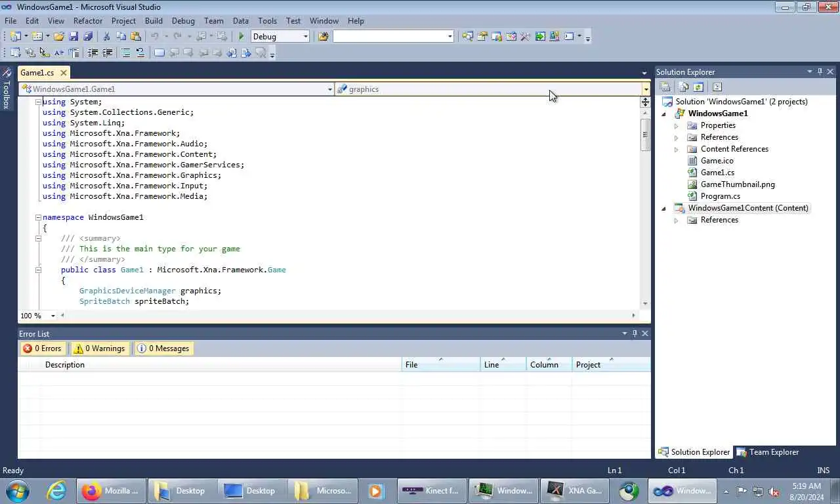Sort Error List by Project column
Viewport: 840px width, 504px height.
click(x=611, y=365)
